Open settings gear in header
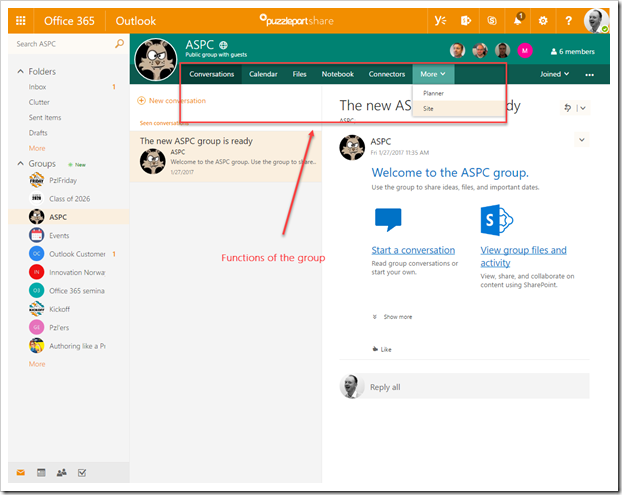Image resolution: width=622 pixels, height=495 pixels. (543, 21)
